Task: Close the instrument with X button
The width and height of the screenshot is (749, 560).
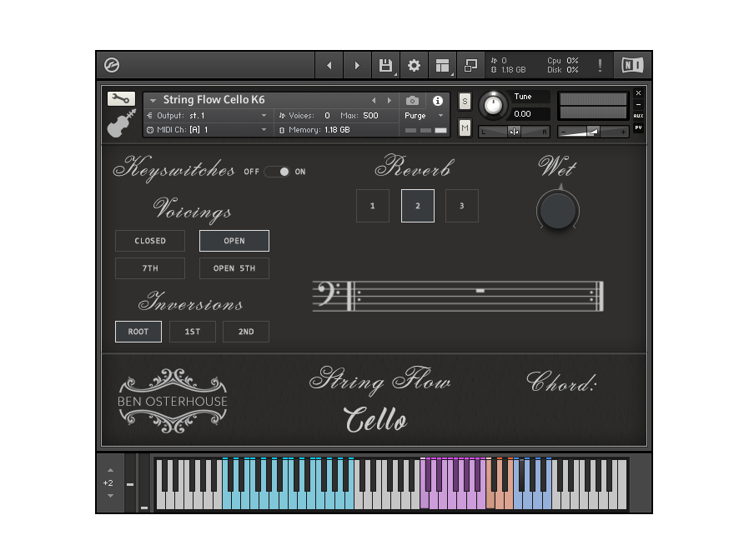Action: [638, 93]
